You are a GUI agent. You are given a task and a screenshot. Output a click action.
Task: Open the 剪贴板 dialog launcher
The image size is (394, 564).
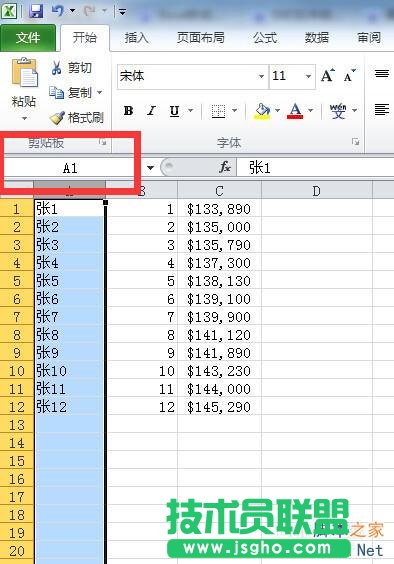coord(103,143)
